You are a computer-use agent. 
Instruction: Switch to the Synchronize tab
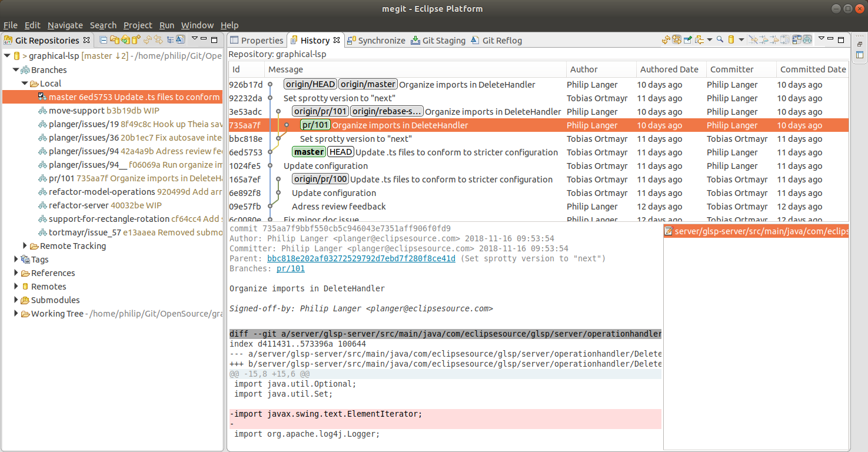tap(376, 40)
